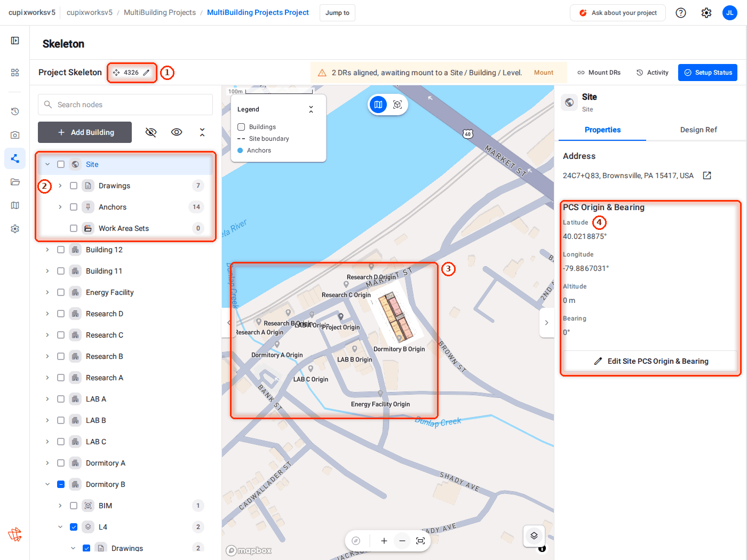Uncheck the L4 level checkbox

[74, 527]
